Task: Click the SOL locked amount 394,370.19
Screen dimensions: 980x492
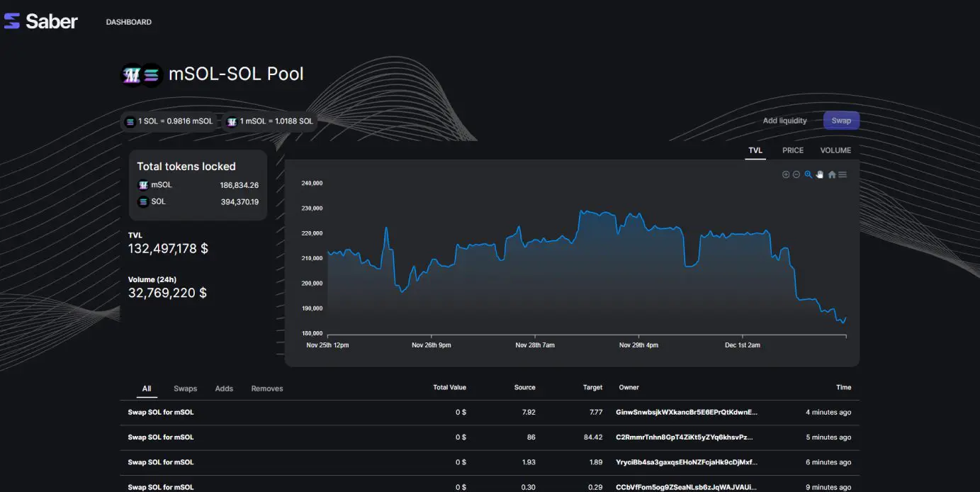Action: (x=240, y=202)
